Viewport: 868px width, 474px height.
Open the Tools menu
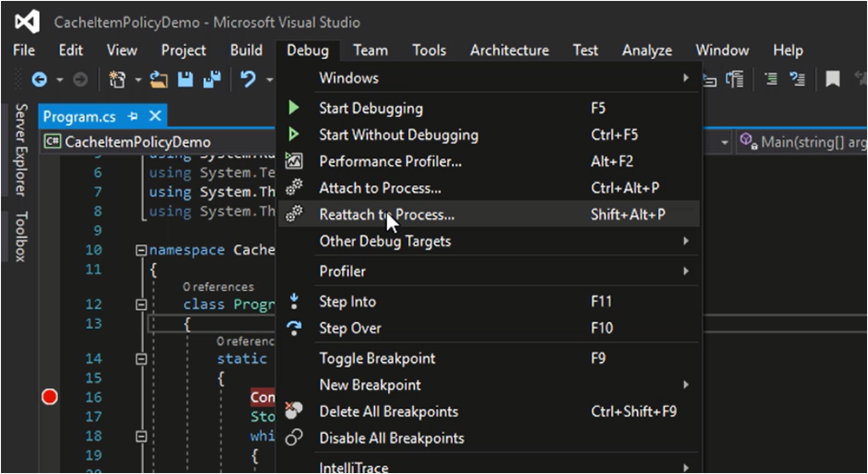(x=429, y=50)
